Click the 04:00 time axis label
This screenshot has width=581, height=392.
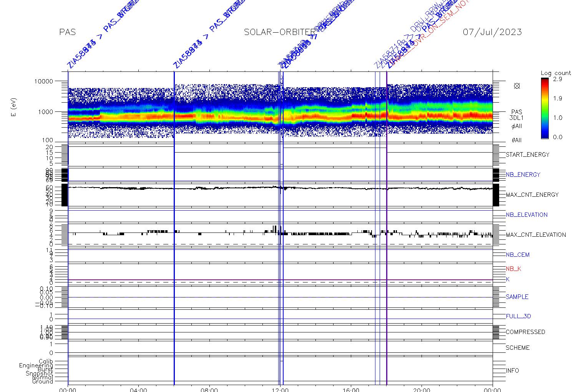[139, 390]
